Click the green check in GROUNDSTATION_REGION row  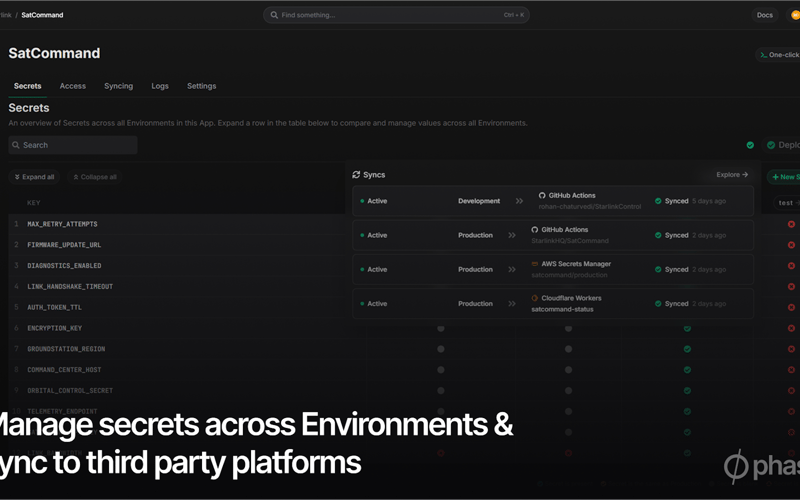pyautogui.click(x=687, y=349)
